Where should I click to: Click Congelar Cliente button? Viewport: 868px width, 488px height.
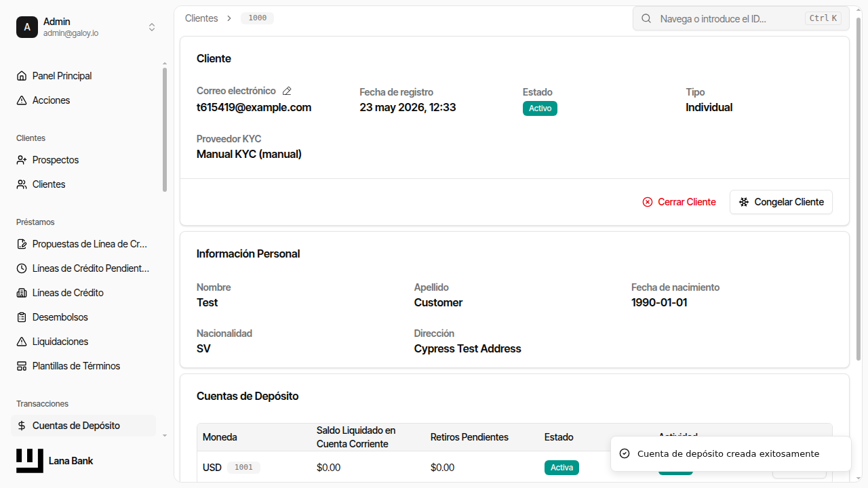[781, 202]
